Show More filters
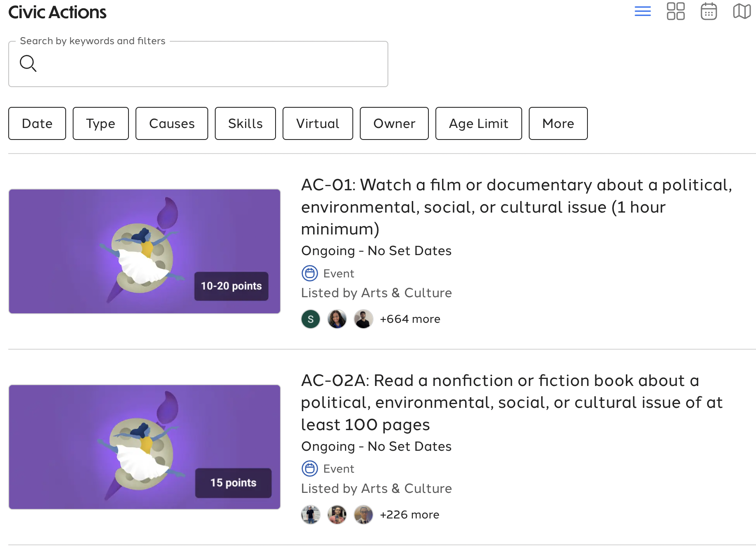This screenshot has height=549, width=756. click(558, 123)
